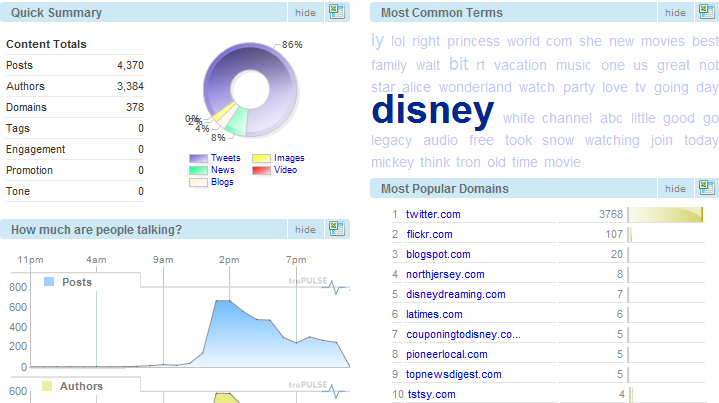Image resolution: width=719 pixels, height=403 pixels.
Task: Export Most Common Terms to Excel icon
Action: [x=707, y=12]
